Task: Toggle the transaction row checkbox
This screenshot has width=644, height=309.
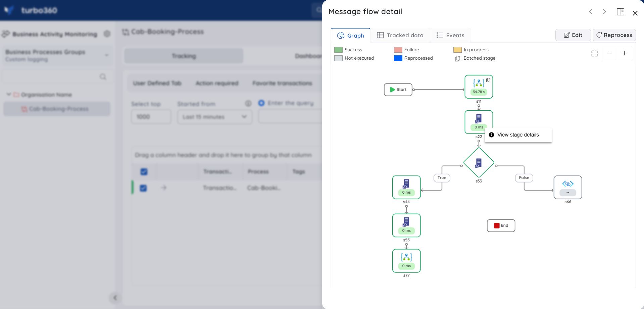Action: tap(143, 188)
